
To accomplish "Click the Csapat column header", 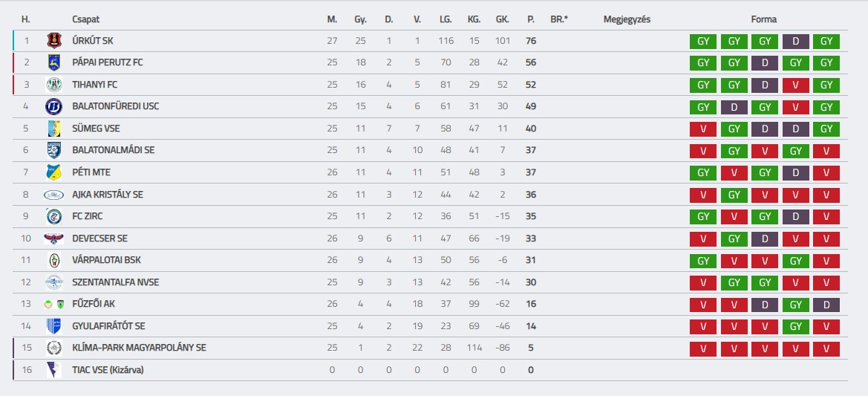I will tap(86, 19).
